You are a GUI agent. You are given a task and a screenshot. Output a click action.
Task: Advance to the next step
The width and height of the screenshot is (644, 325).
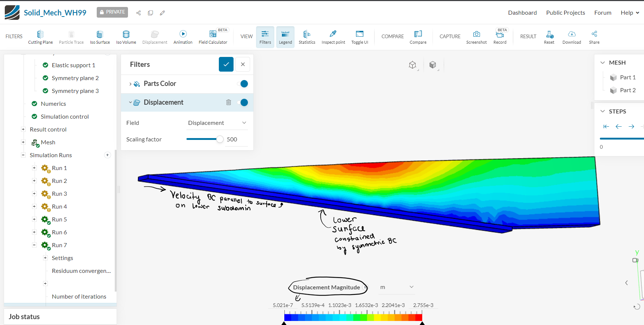(x=631, y=127)
